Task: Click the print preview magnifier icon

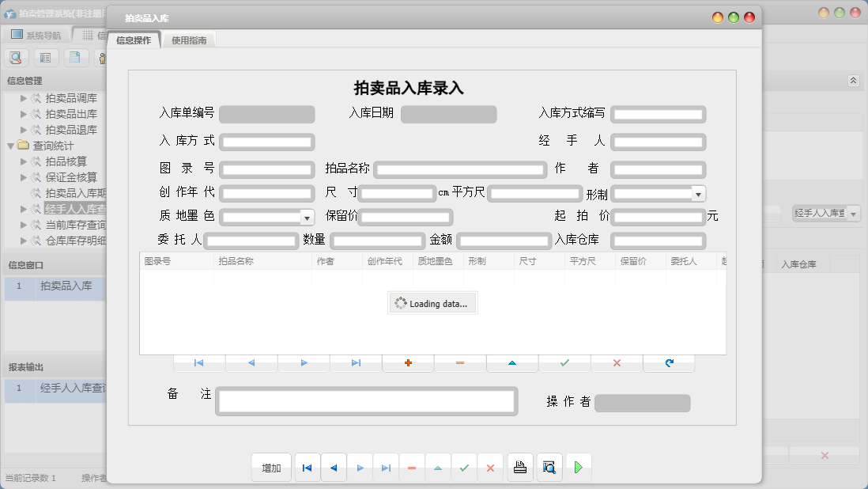Action: click(549, 468)
